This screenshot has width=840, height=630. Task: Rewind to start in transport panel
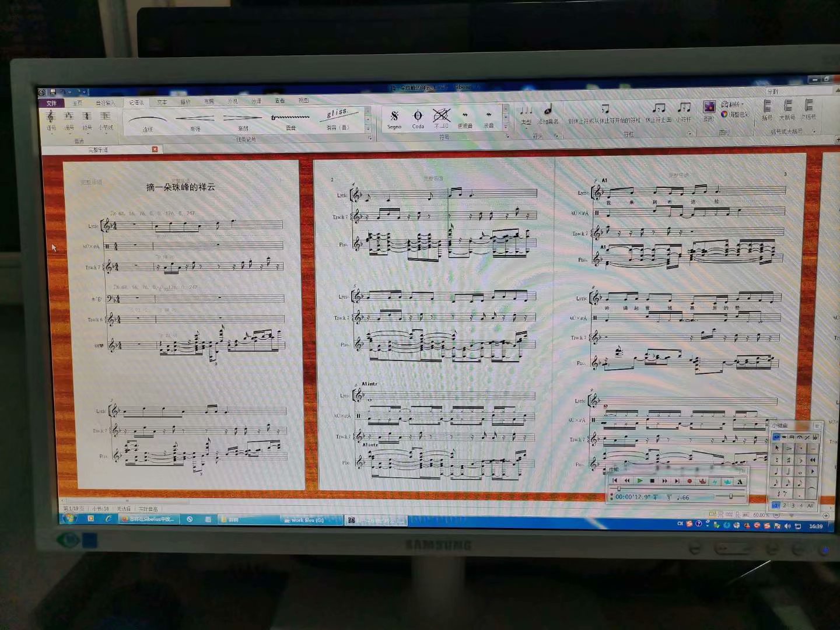point(615,481)
